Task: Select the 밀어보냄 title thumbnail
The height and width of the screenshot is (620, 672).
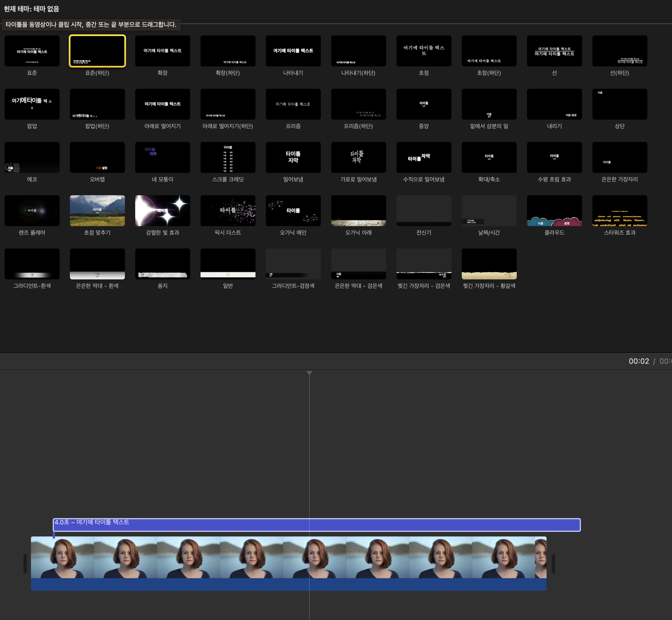Action: pos(293,157)
